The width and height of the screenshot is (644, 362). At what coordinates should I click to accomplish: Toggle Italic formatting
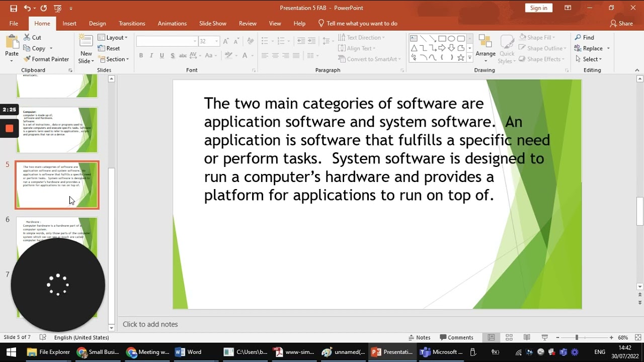pos(151,55)
